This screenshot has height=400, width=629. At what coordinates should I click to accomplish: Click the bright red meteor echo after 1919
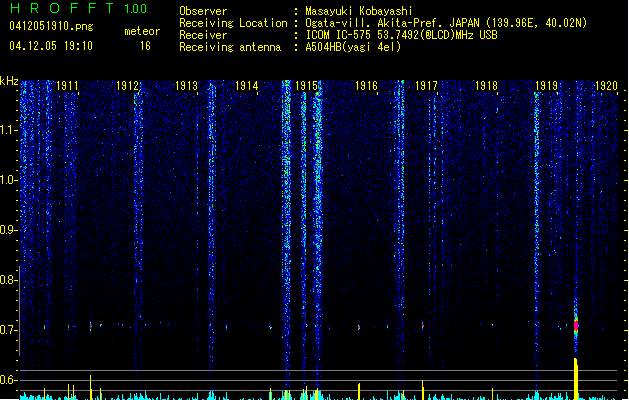point(576,324)
